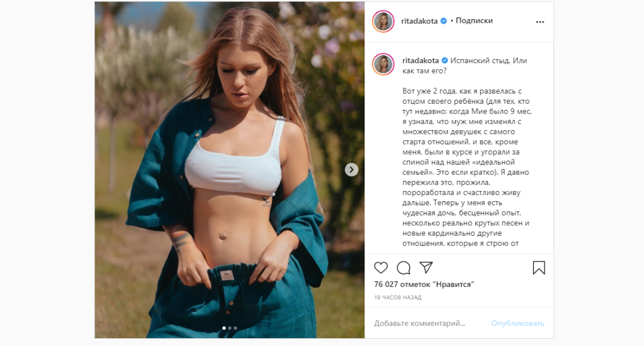Click the main photo of the post
The height and width of the screenshot is (345, 644).
click(230, 170)
